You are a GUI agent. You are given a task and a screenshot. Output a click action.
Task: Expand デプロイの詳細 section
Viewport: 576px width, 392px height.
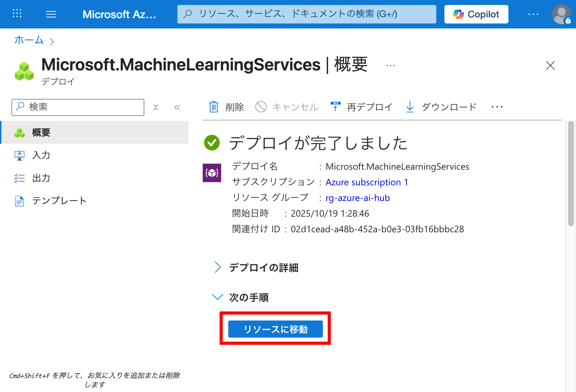coord(256,267)
